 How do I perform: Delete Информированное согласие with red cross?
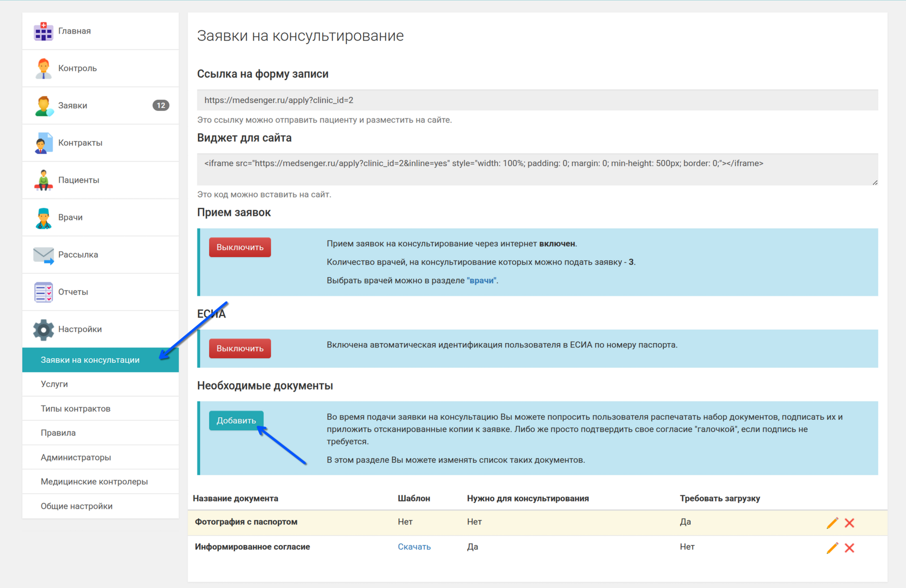tap(849, 547)
